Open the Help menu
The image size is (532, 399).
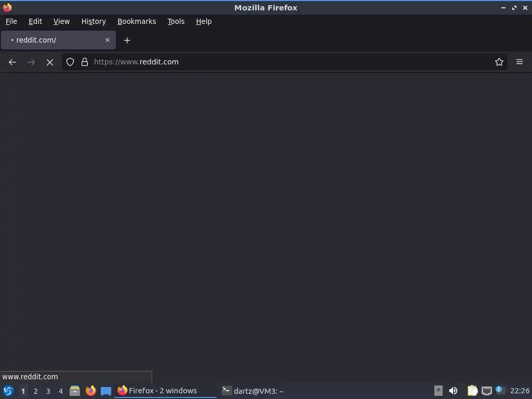[204, 21]
